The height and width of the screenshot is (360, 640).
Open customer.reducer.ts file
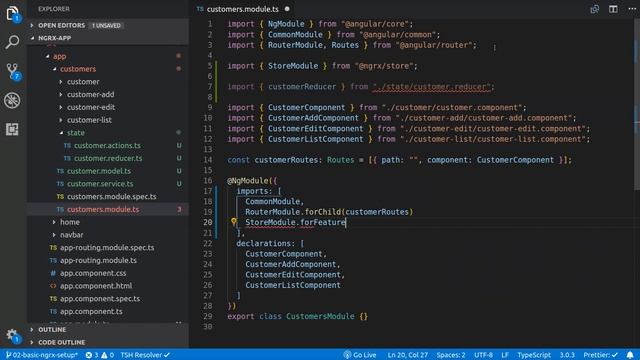108,158
